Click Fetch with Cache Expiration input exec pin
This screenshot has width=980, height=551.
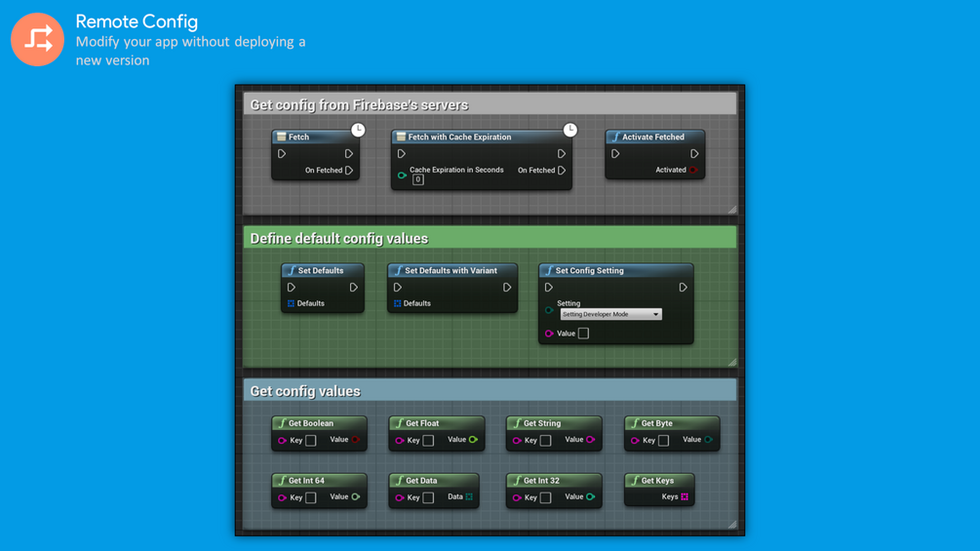(401, 154)
